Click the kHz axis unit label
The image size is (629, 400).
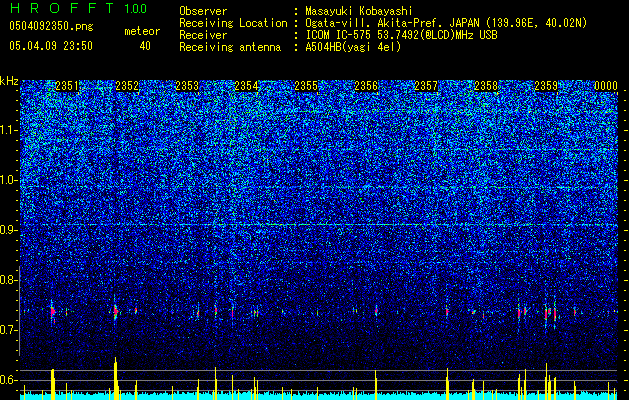[x=9, y=81]
